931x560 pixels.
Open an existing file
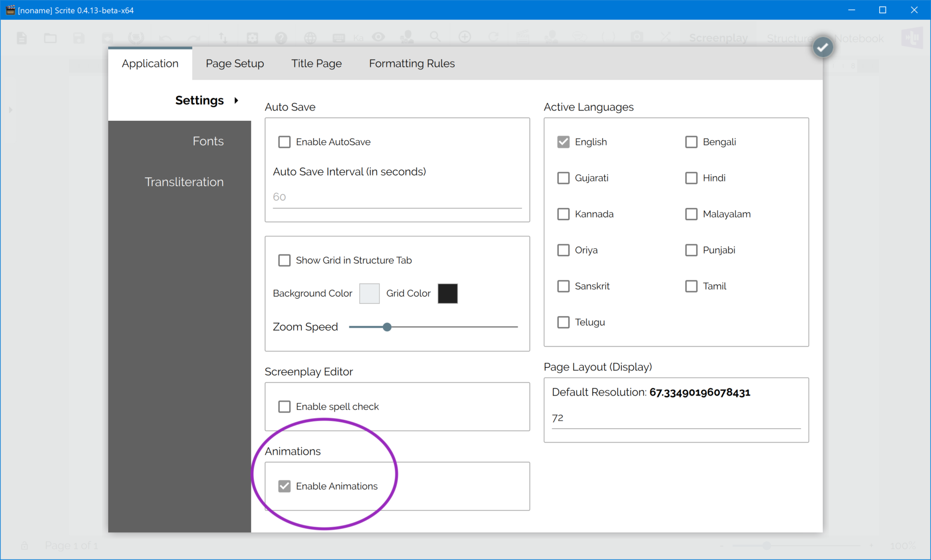point(50,38)
